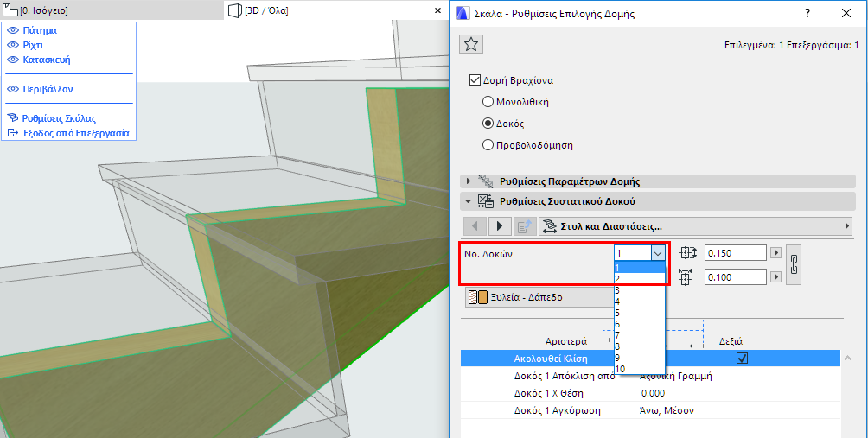Click the Πάτημα label
Screen dimensions: 868x438
(40, 30)
